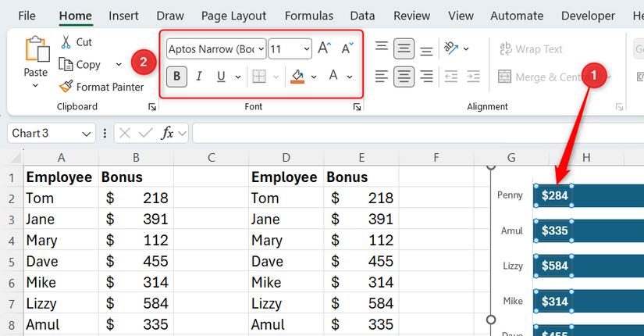
Task: Select cell A4 containing Mary
Action: pyautogui.click(x=61, y=240)
